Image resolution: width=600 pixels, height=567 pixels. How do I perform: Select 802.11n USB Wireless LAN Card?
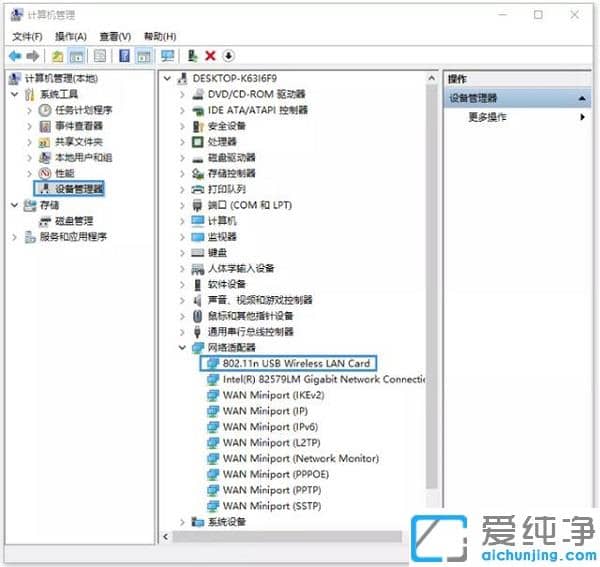coord(296,363)
